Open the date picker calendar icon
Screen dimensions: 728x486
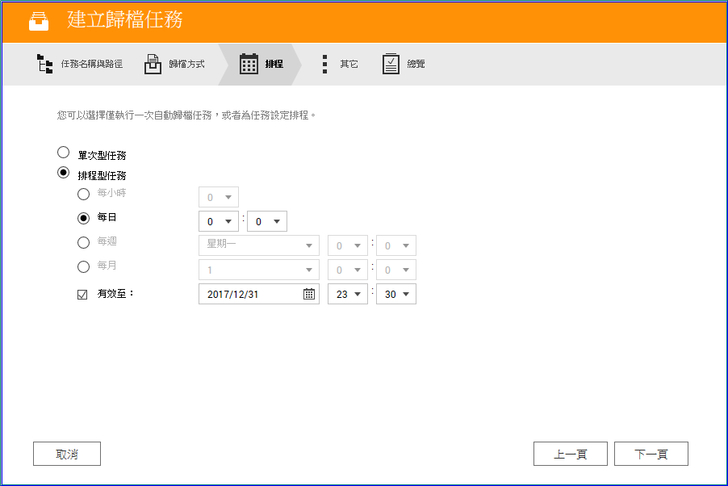coord(309,294)
